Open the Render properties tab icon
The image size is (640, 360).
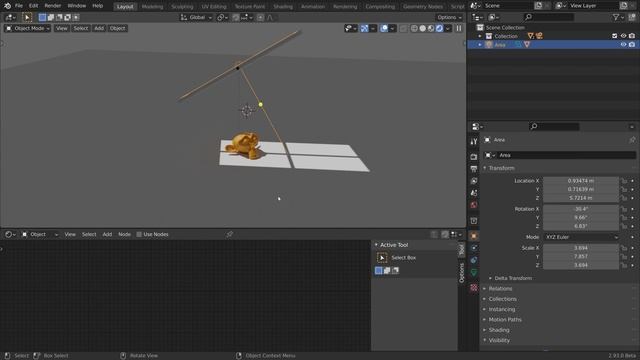click(x=473, y=157)
